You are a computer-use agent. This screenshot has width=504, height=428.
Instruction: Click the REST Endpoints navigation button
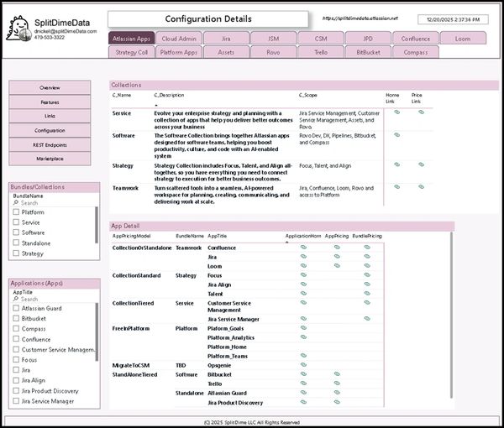click(x=50, y=144)
